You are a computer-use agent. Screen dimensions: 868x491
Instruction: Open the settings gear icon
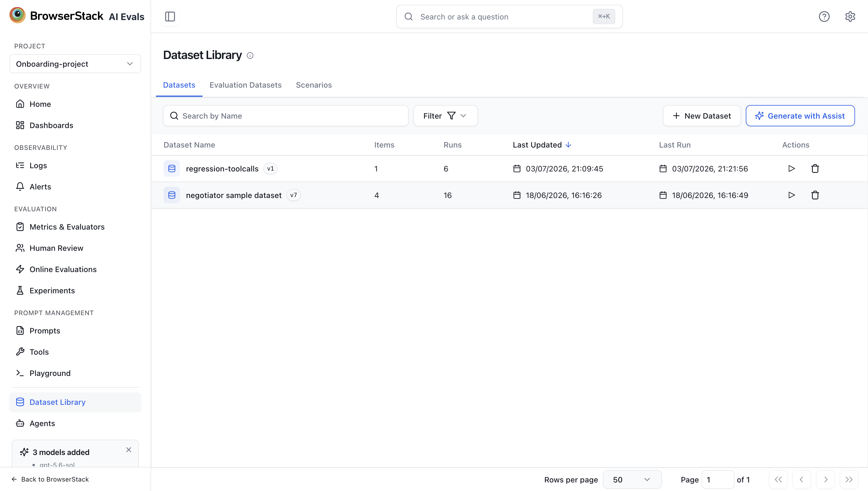click(850, 17)
